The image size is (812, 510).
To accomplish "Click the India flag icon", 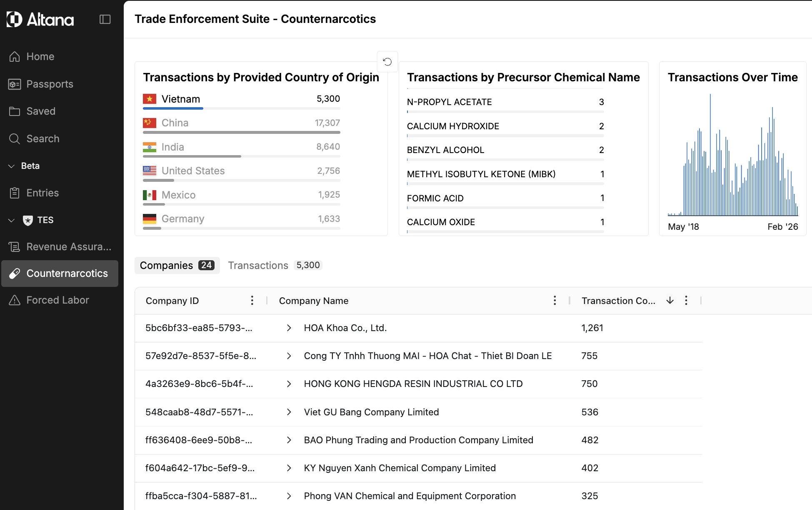I will point(150,147).
